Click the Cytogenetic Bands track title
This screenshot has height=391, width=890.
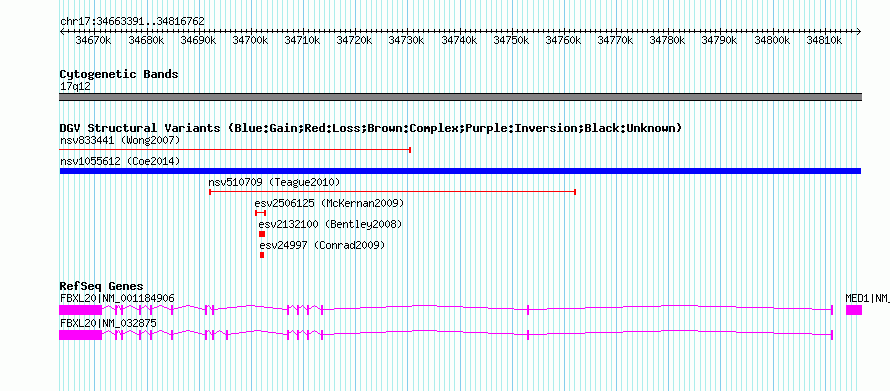119,74
